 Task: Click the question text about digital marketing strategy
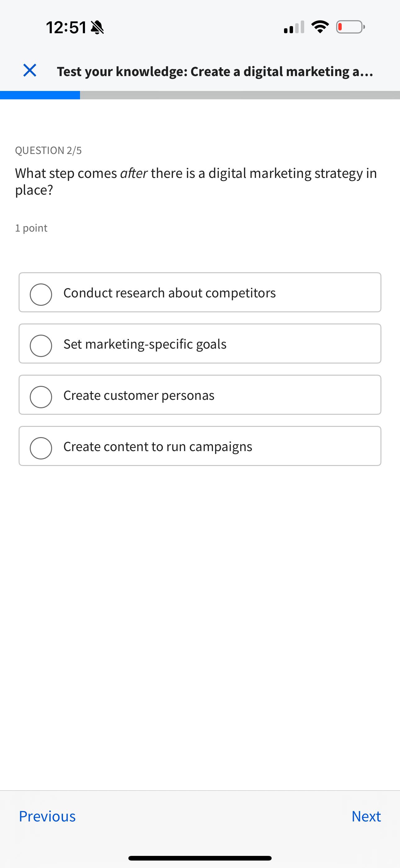point(195,182)
